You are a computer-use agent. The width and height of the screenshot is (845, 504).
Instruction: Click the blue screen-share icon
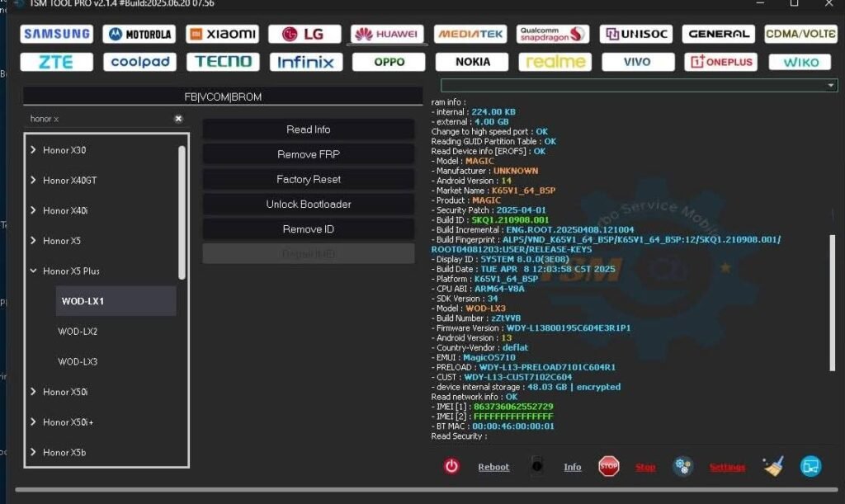click(x=810, y=466)
